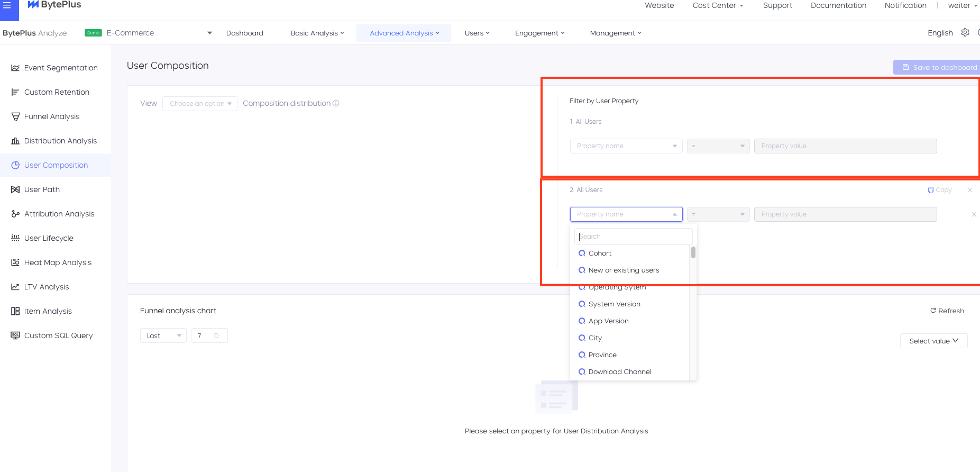This screenshot has width=980, height=472.
Task: Open the Documentation link
Action: 839,5
